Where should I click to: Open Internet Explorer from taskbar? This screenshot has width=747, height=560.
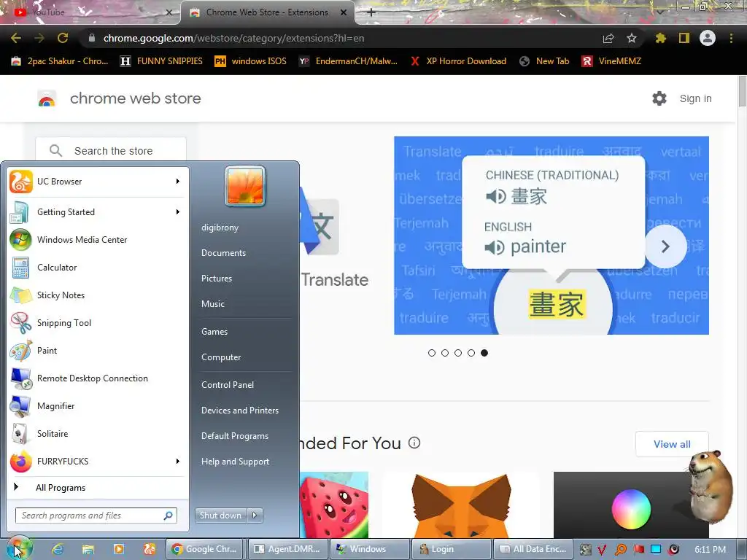tap(58, 549)
